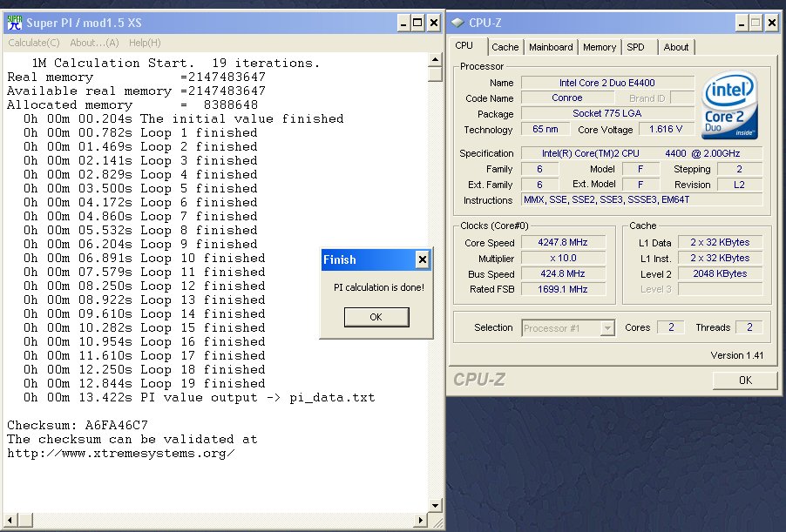Open the Calculate(C) menu
The height and width of the screenshot is (532, 786).
pyautogui.click(x=34, y=43)
